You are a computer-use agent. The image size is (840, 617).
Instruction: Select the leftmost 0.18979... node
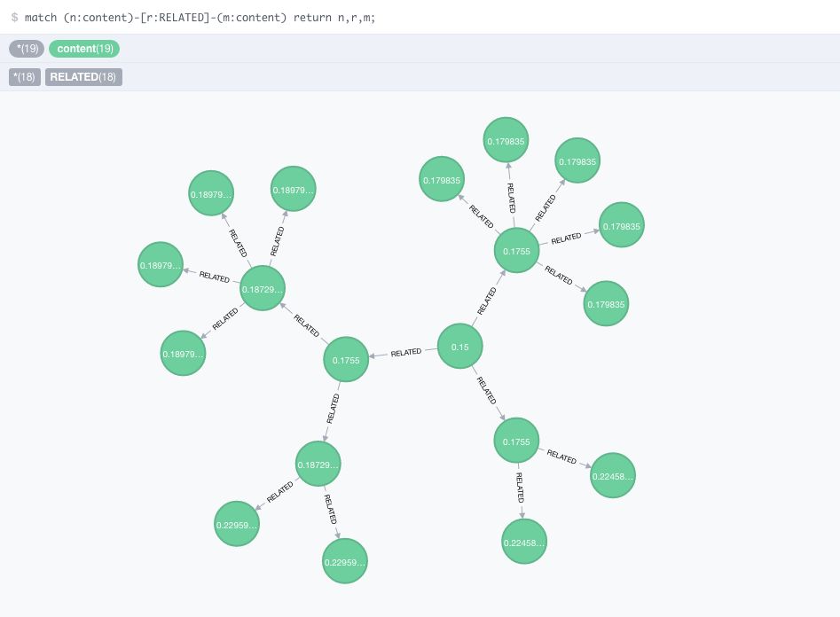[x=161, y=263]
